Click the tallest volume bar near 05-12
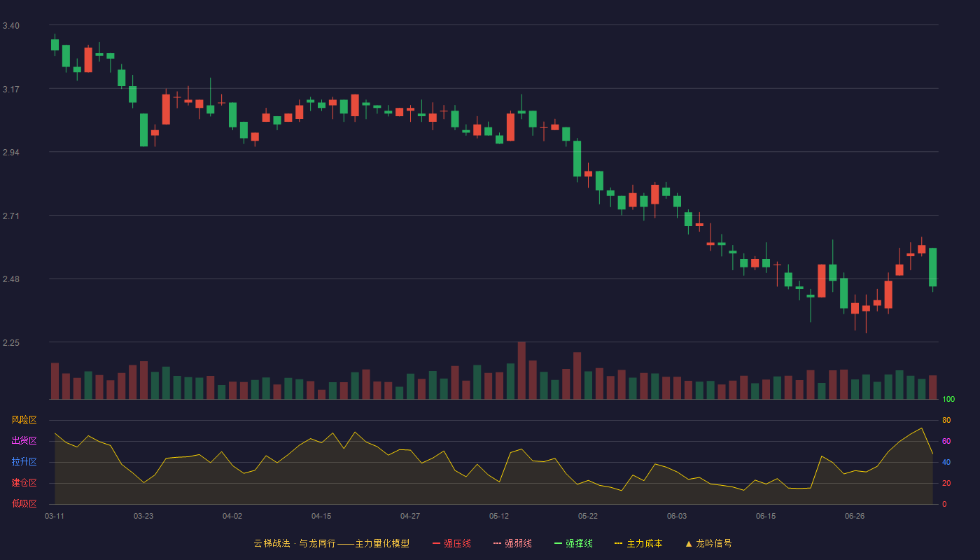The height and width of the screenshot is (560, 980). [521, 370]
